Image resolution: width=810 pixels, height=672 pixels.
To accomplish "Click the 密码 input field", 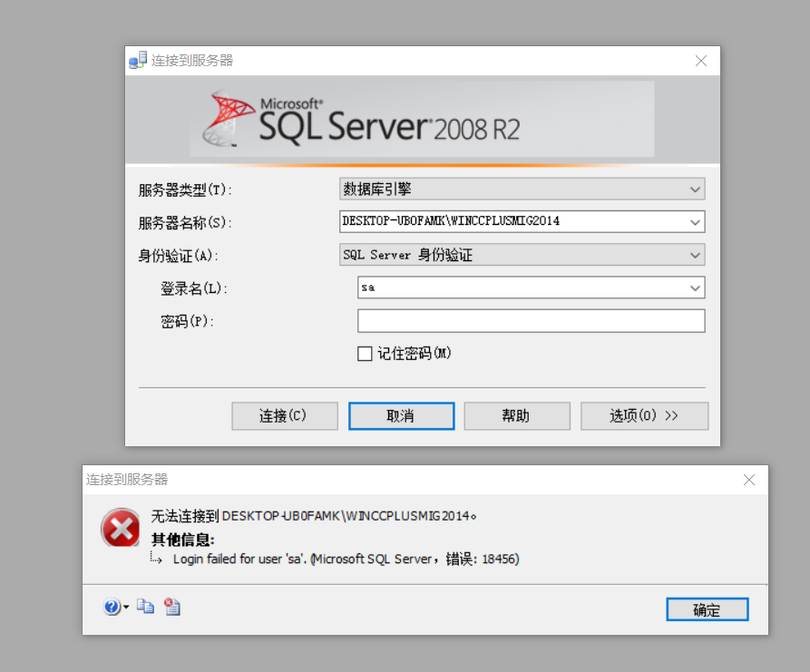I will point(531,321).
